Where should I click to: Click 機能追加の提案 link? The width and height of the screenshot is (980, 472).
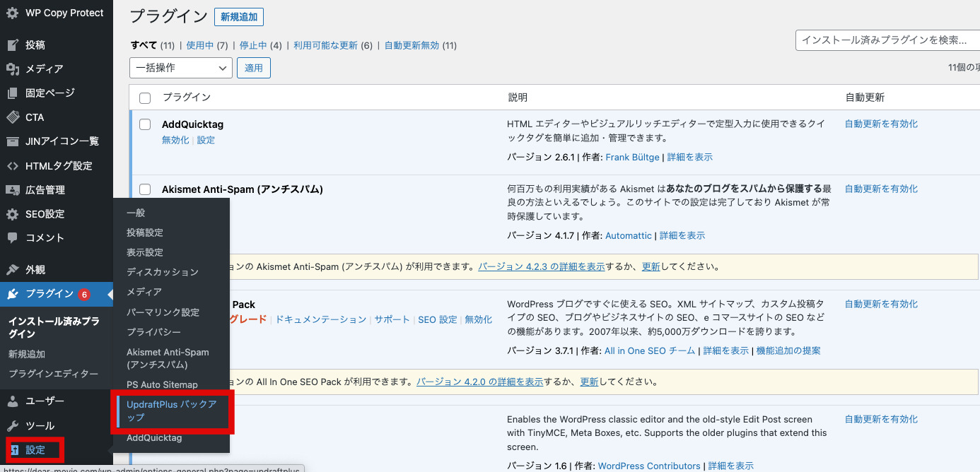[788, 350]
